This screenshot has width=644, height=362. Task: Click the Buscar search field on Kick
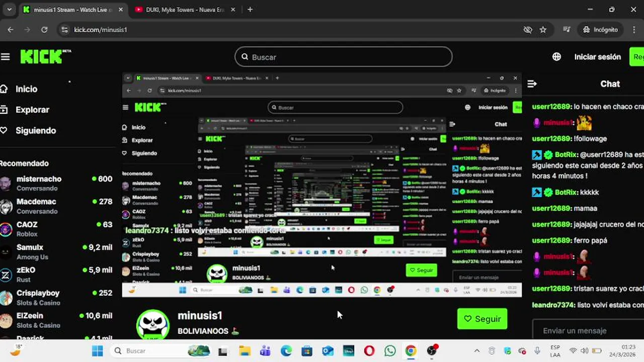pos(344,57)
